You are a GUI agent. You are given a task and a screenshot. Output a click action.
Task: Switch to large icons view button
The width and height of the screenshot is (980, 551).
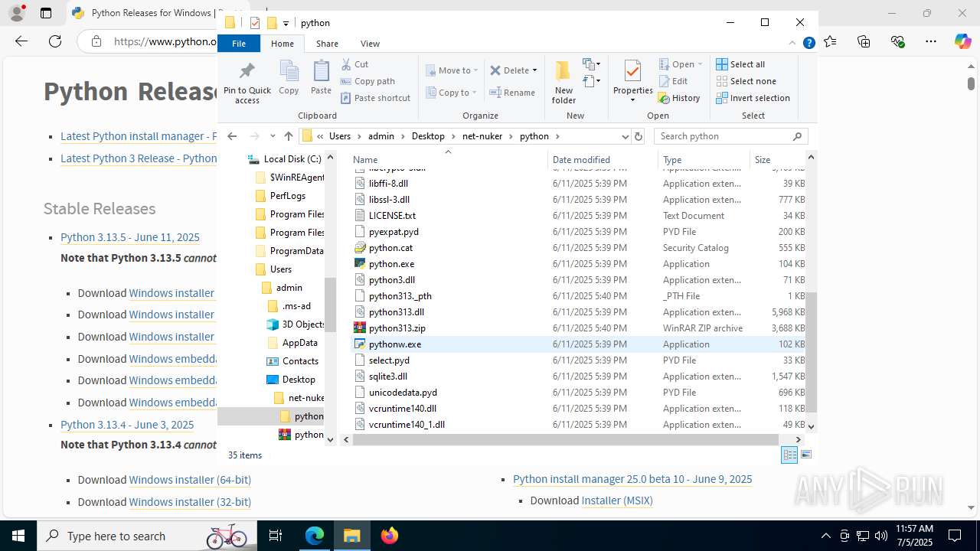tap(805, 455)
